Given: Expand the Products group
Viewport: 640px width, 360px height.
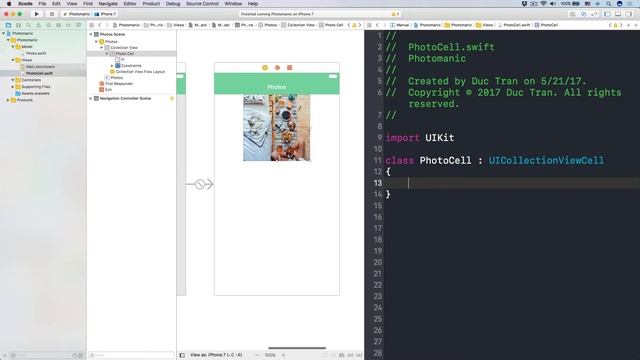Looking at the screenshot, I should click(x=8, y=100).
